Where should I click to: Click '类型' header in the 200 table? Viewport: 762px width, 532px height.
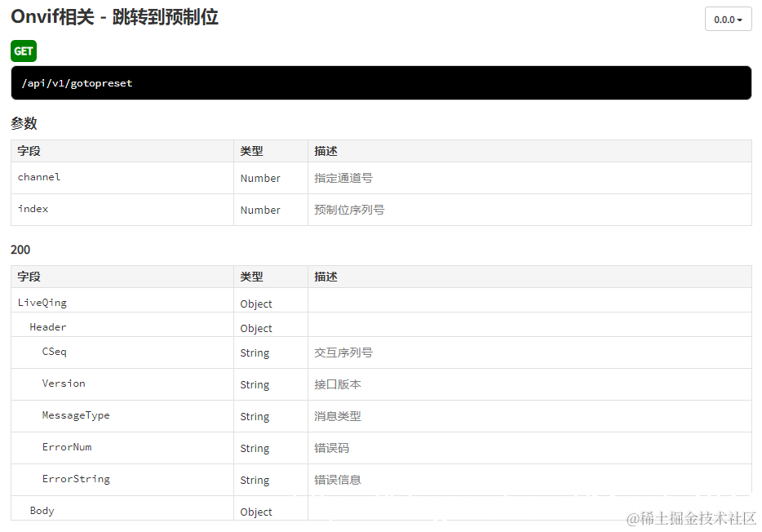coord(251,277)
